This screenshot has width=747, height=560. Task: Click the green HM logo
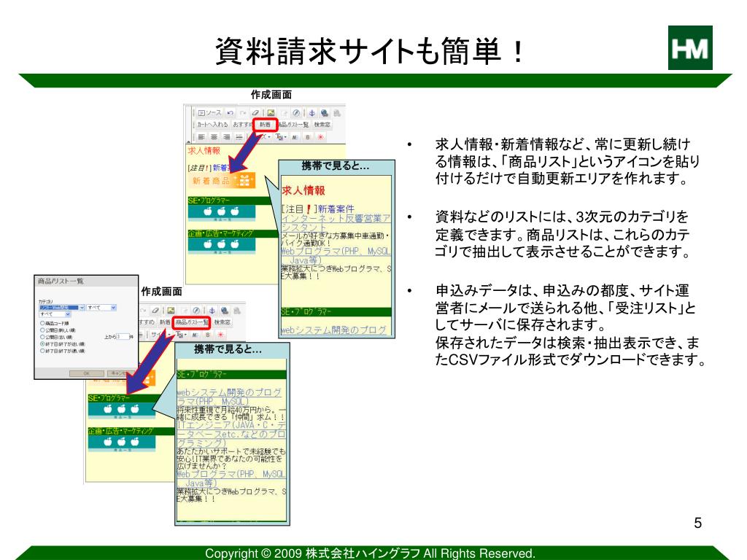[690, 47]
